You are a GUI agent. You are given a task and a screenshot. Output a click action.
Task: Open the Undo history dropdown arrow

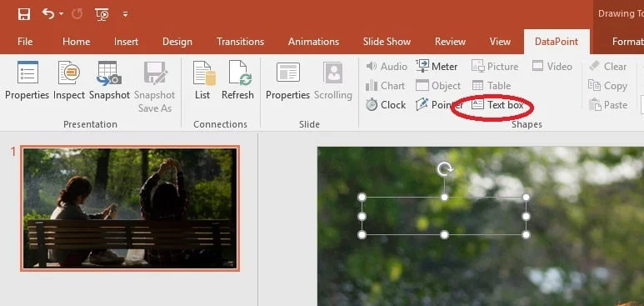click(61, 14)
